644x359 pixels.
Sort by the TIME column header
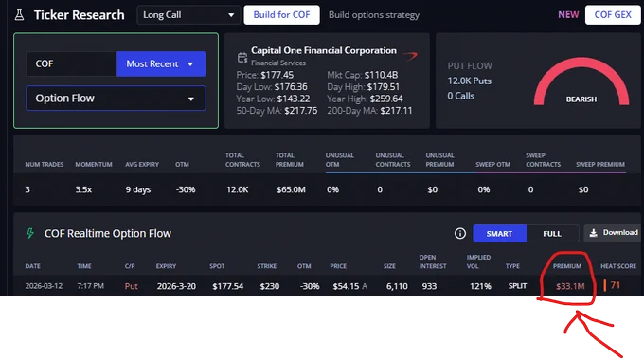[x=84, y=266]
